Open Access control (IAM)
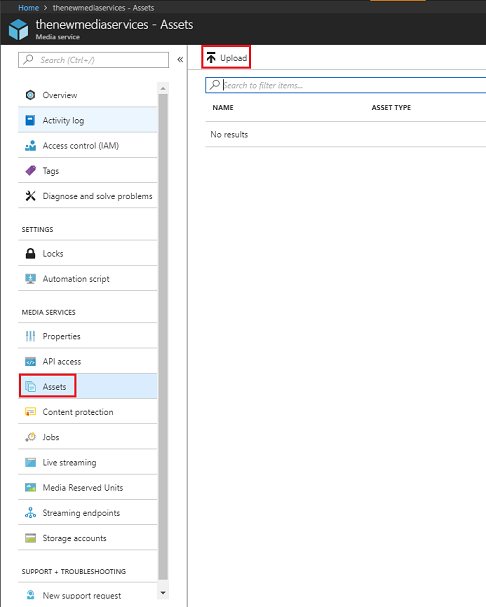486x607 pixels. pyautogui.click(x=88, y=146)
